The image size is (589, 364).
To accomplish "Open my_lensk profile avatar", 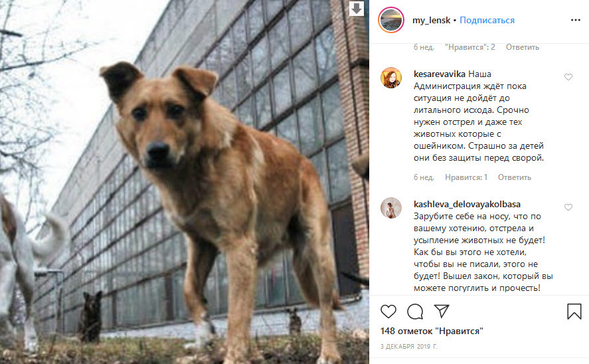I will click(x=391, y=20).
